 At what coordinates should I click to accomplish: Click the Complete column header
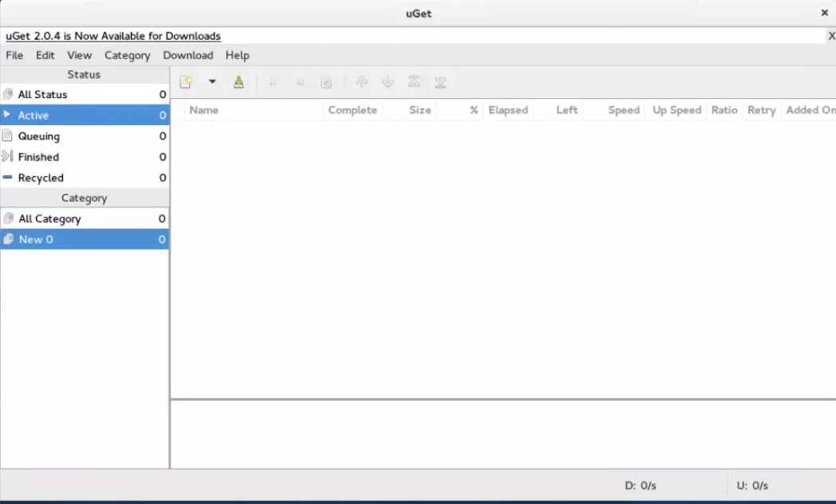click(x=353, y=110)
